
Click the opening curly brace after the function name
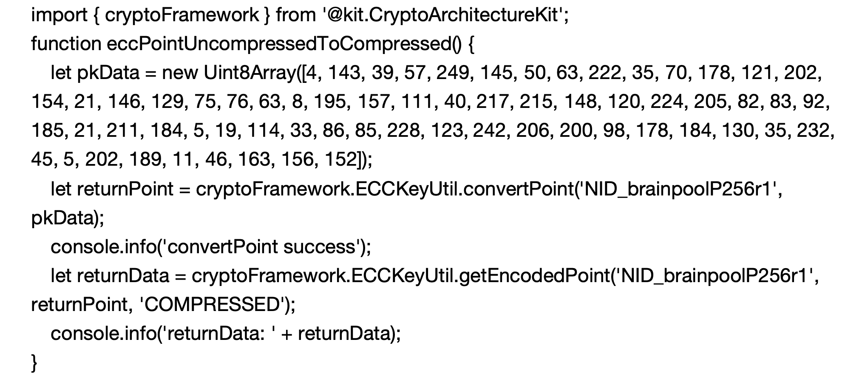click(471, 44)
